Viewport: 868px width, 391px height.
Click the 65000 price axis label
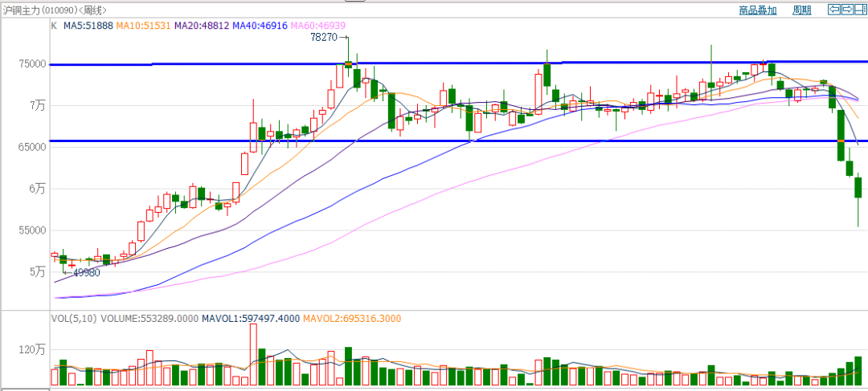tap(33, 147)
